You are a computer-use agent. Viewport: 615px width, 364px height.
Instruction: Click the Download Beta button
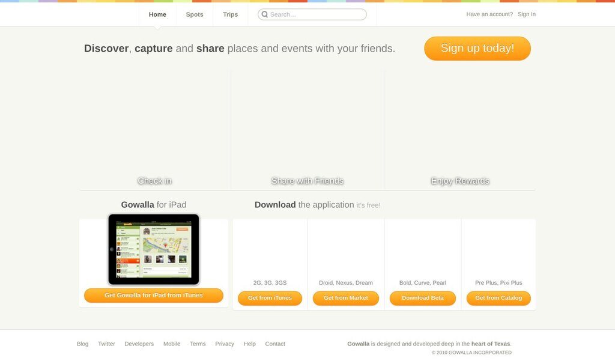click(x=423, y=298)
